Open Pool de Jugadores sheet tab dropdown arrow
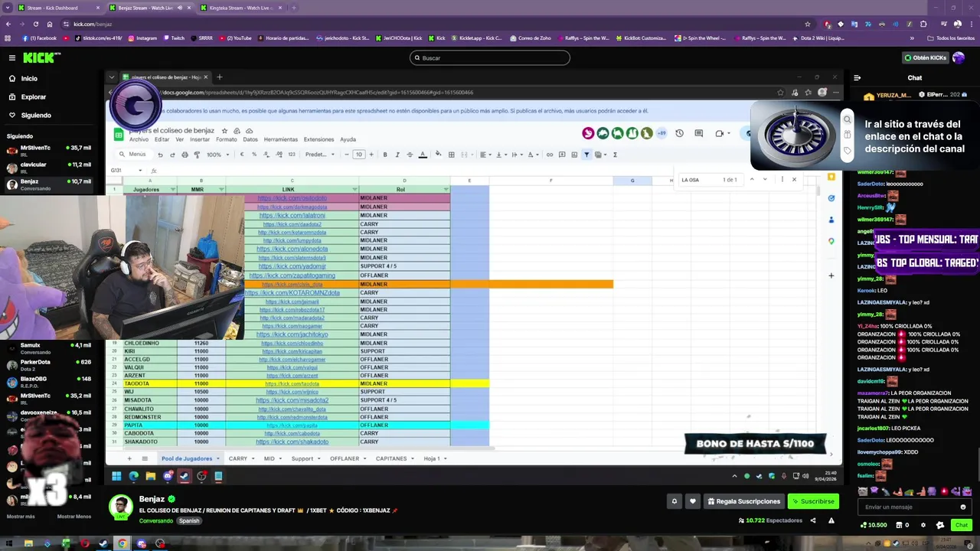980x551 pixels. (218, 458)
